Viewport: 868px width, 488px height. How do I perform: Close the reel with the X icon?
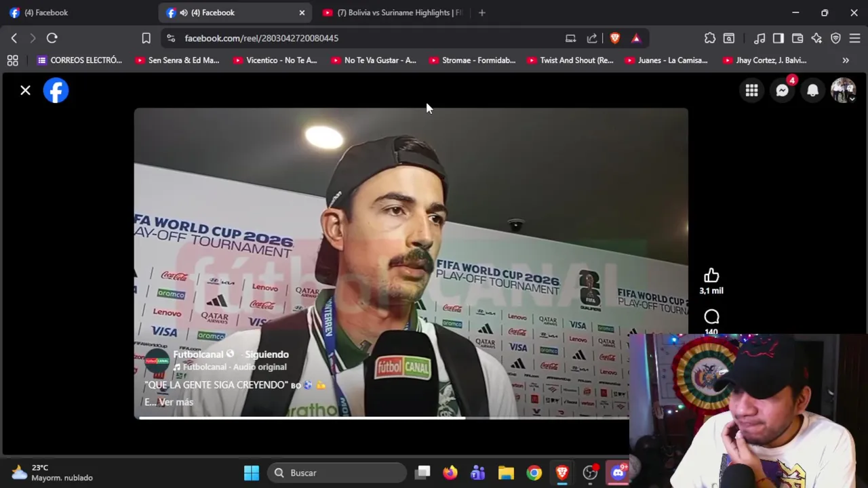[25, 90]
